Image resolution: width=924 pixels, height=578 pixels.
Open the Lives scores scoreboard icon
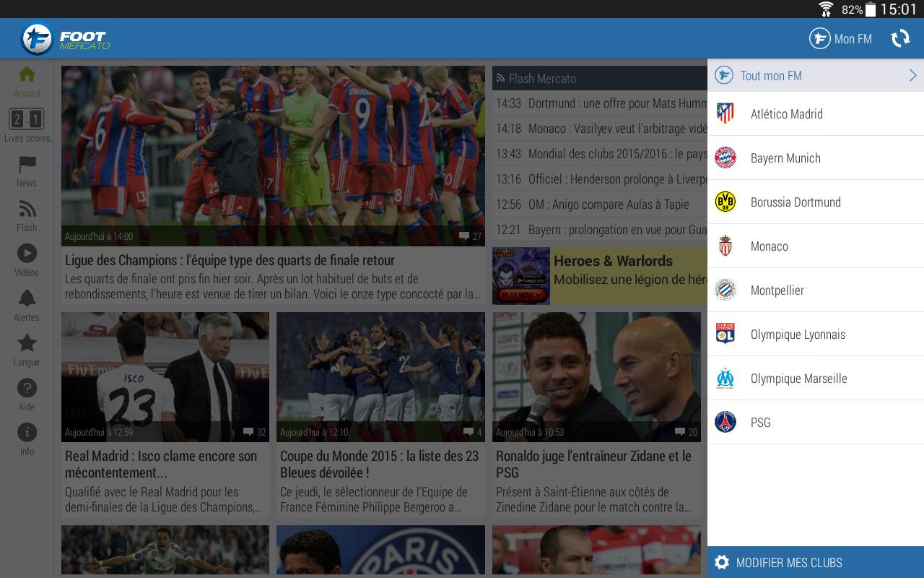[x=27, y=119]
